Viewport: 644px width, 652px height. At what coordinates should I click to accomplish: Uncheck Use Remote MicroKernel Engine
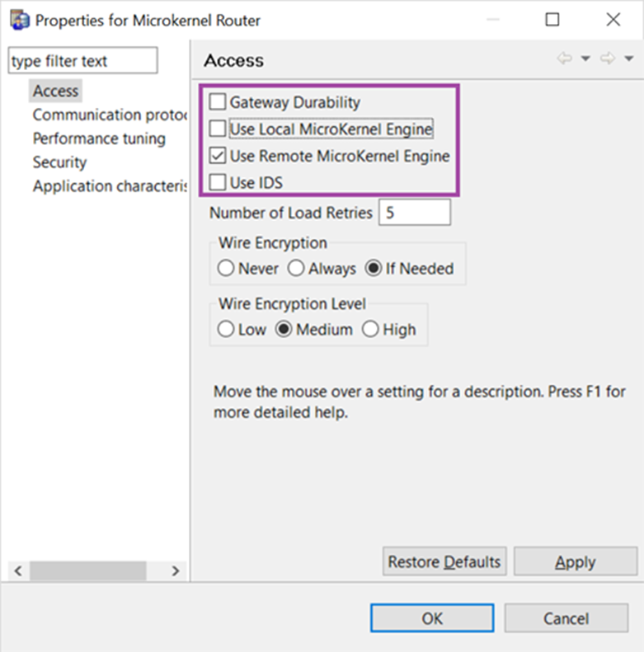pos(218,156)
